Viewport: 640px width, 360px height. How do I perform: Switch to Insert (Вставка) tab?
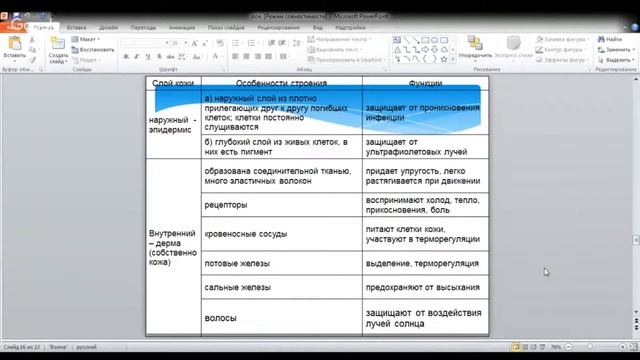[x=76, y=28]
